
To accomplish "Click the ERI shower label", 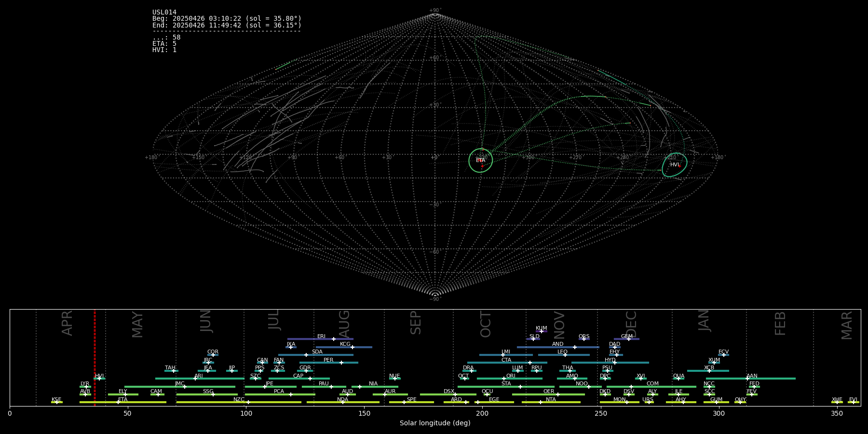I will tap(321, 337).
